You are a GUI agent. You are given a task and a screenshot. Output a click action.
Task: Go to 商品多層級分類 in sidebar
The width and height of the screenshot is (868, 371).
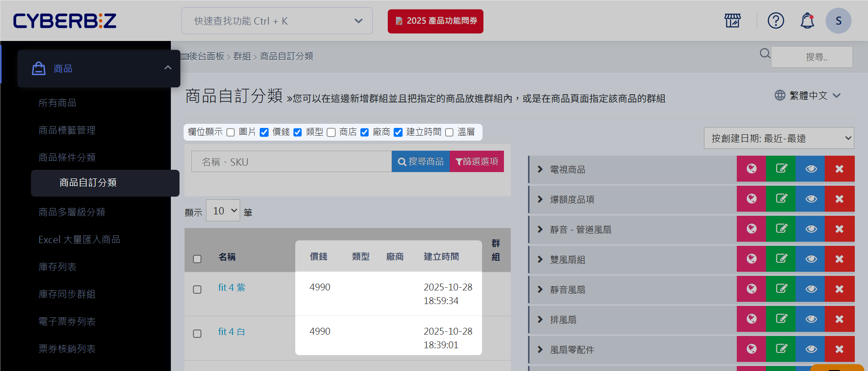point(72,212)
